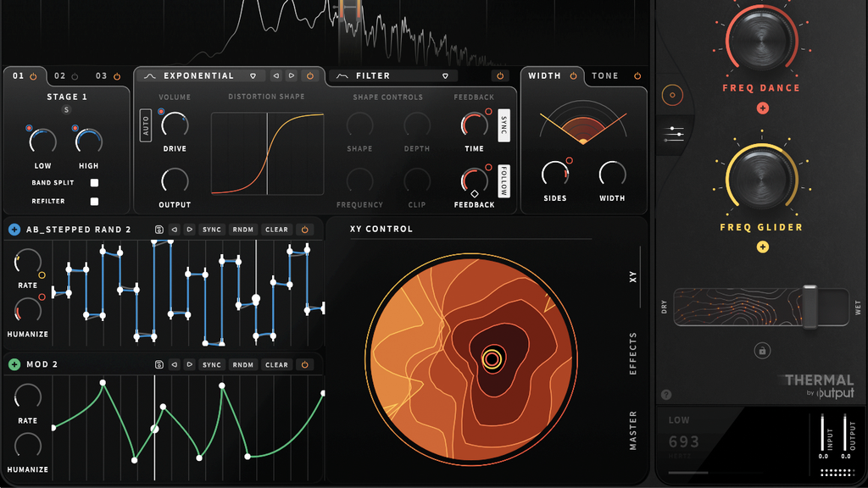Click RNDM on AB_Stepped Rand 2 modulator

point(243,230)
